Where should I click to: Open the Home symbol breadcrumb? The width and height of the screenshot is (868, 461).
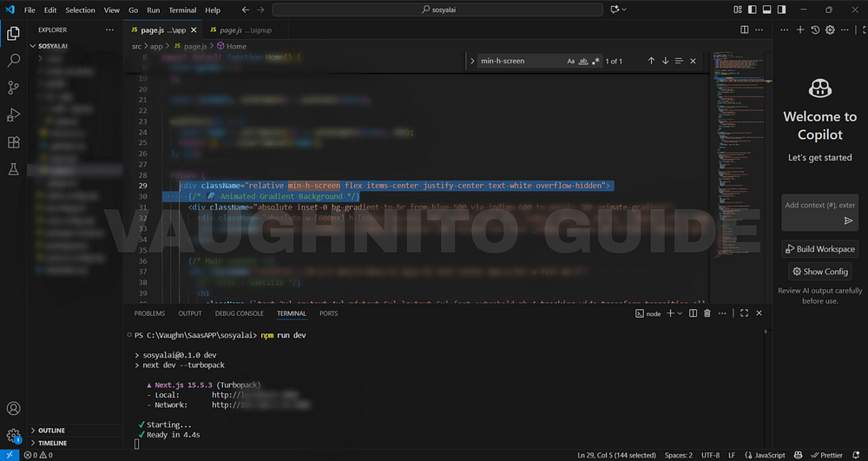(x=232, y=46)
